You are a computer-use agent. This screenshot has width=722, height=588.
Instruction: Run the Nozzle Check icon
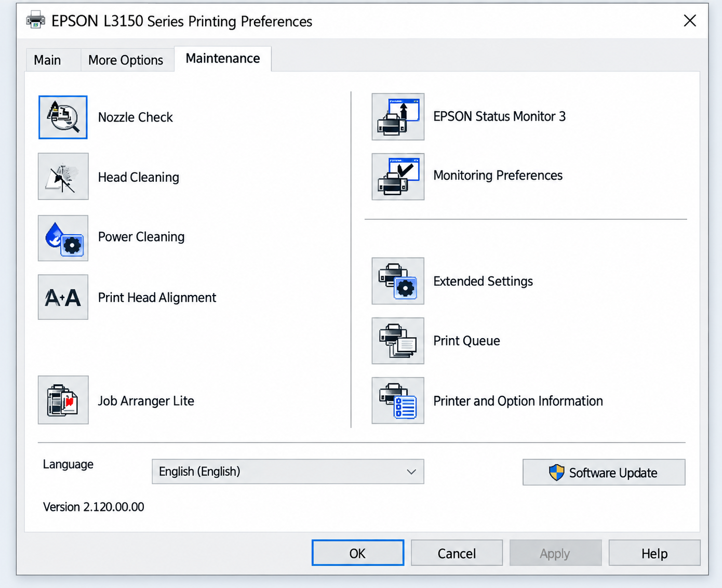click(63, 117)
